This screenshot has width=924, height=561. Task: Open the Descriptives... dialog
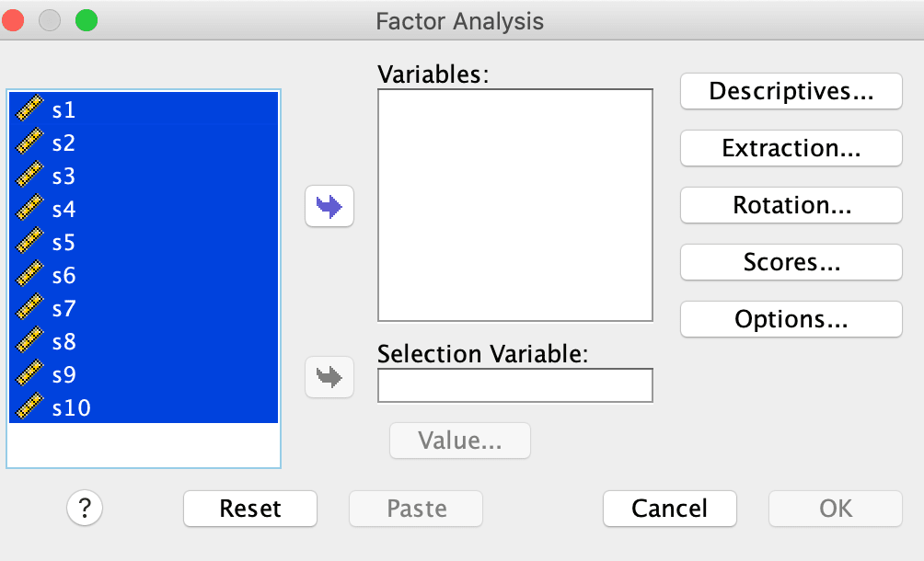pos(791,91)
